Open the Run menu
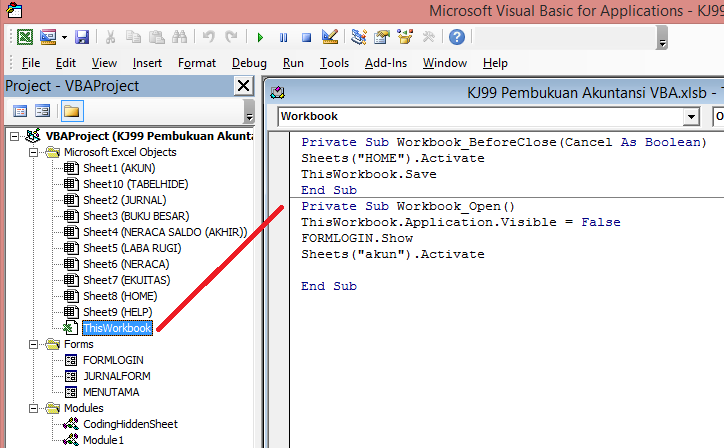Screen dimensions: 724x448 pos(293,63)
